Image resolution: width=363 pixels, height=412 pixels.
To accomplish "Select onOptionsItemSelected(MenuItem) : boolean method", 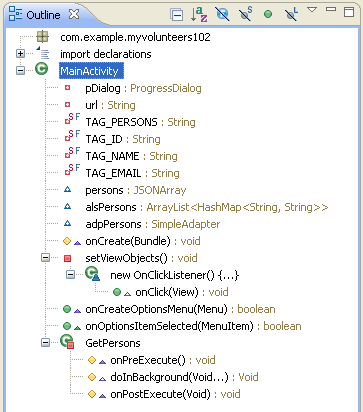I will click(193, 326).
